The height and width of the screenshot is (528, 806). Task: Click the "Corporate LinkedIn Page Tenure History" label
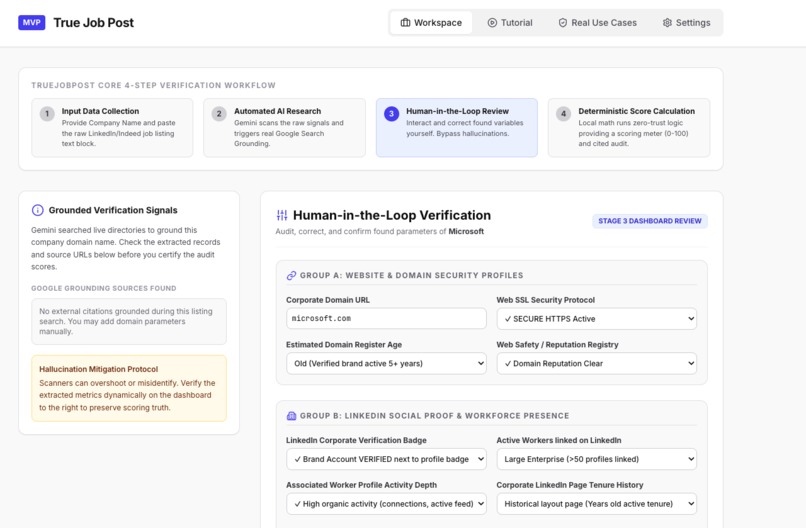570,485
